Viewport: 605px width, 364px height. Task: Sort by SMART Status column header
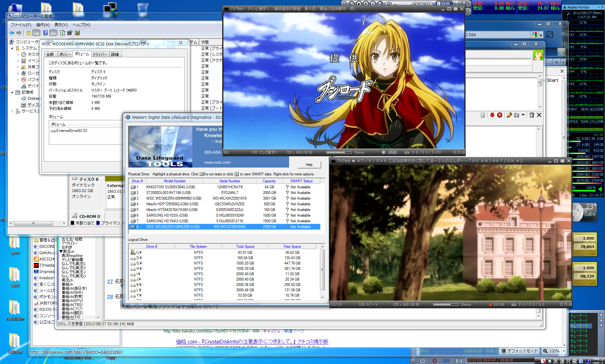(x=301, y=181)
